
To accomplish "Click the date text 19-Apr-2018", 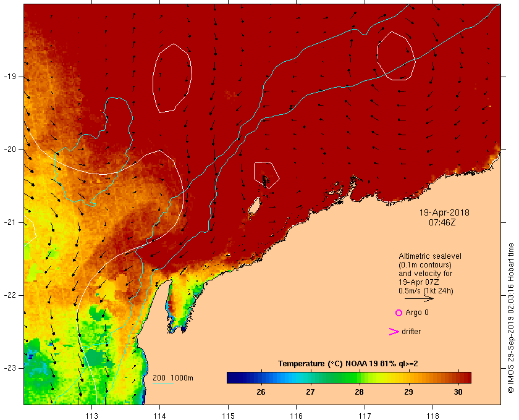I will click(x=444, y=212).
